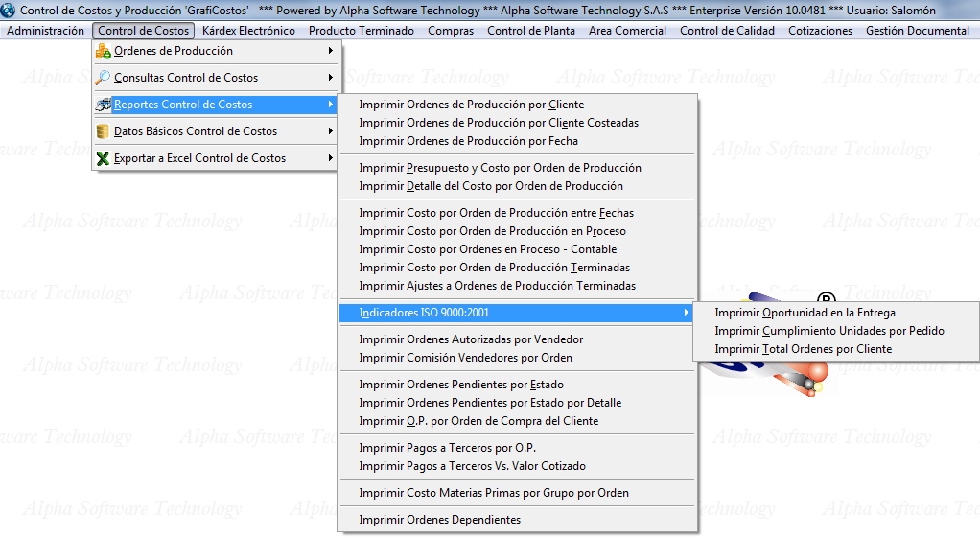
Task: Click Imprimir Ordenes de Producción por Fecha
Action: (x=468, y=141)
